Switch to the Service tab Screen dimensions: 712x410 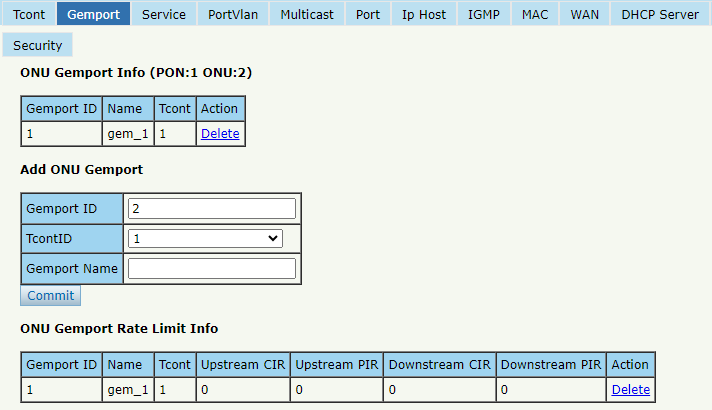pyautogui.click(x=163, y=14)
